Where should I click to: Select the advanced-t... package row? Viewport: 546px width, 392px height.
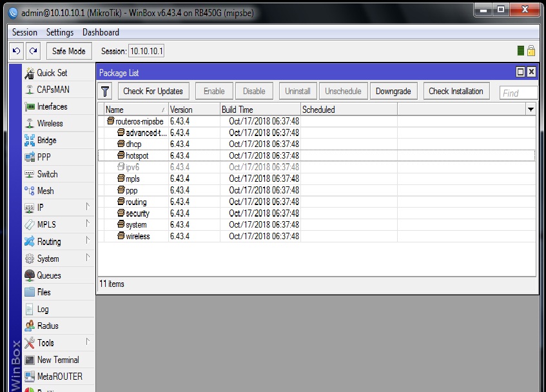(x=317, y=133)
